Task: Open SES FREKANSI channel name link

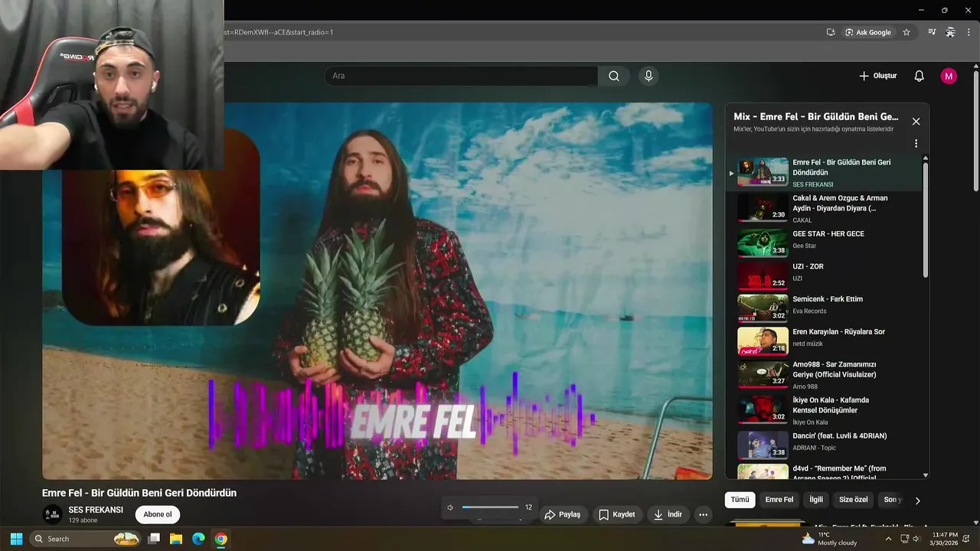Action: pyautogui.click(x=96, y=510)
